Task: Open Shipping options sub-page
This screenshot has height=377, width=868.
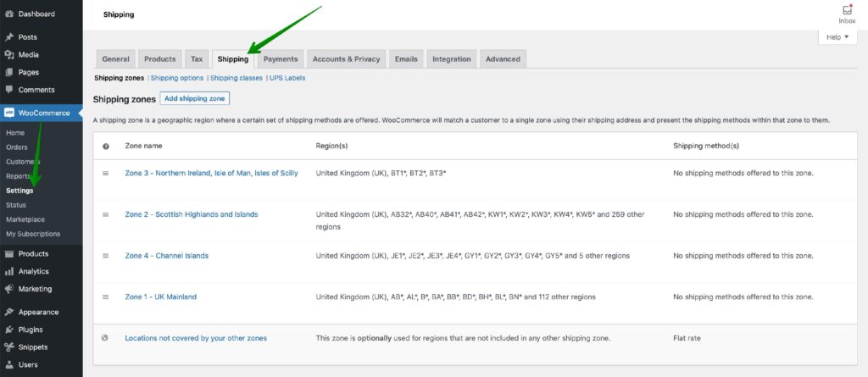Action: 177,78
